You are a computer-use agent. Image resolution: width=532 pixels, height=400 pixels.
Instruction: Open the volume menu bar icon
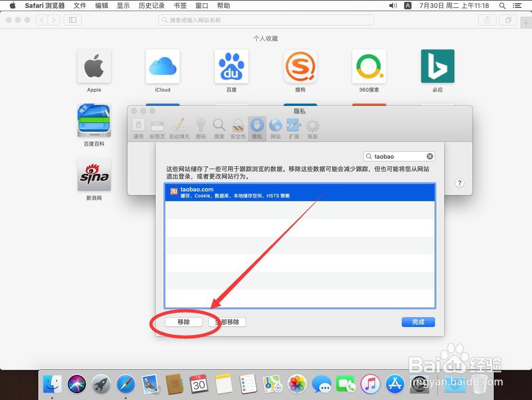tap(393, 5)
